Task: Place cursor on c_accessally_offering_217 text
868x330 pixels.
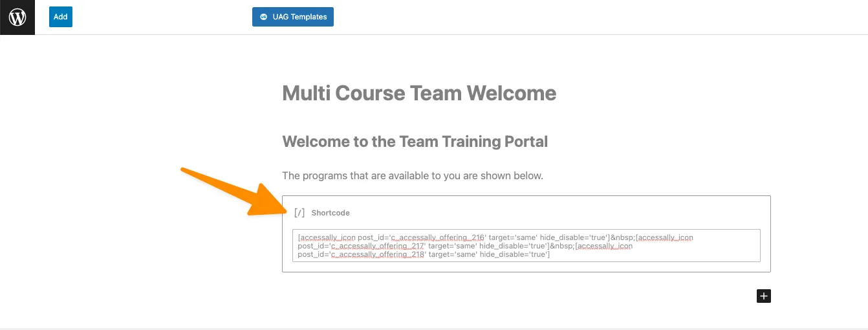Action: point(378,246)
